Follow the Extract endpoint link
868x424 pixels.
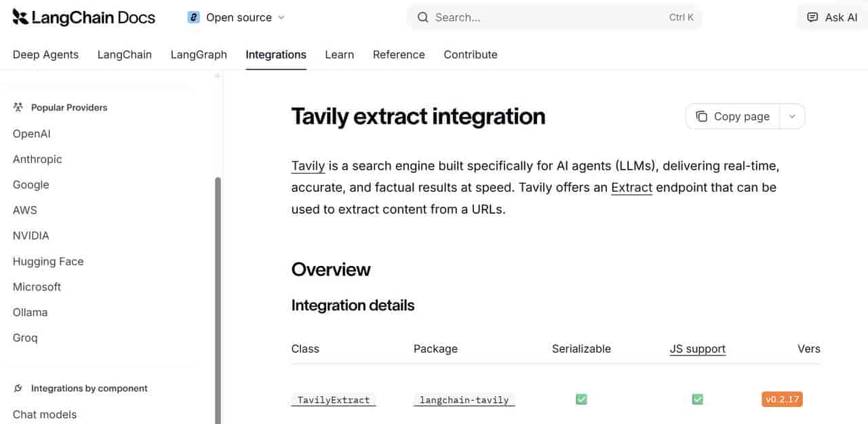click(x=631, y=187)
